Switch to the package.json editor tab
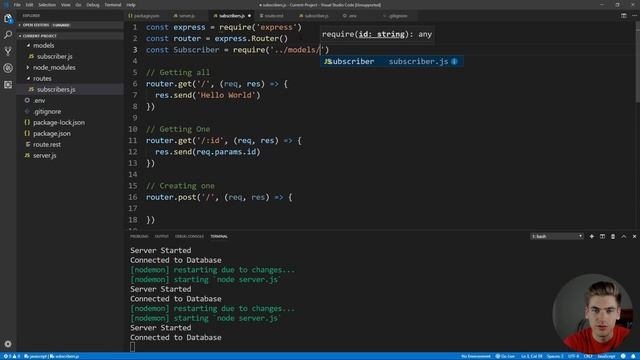The height and width of the screenshot is (360, 640). tap(147, 16)
